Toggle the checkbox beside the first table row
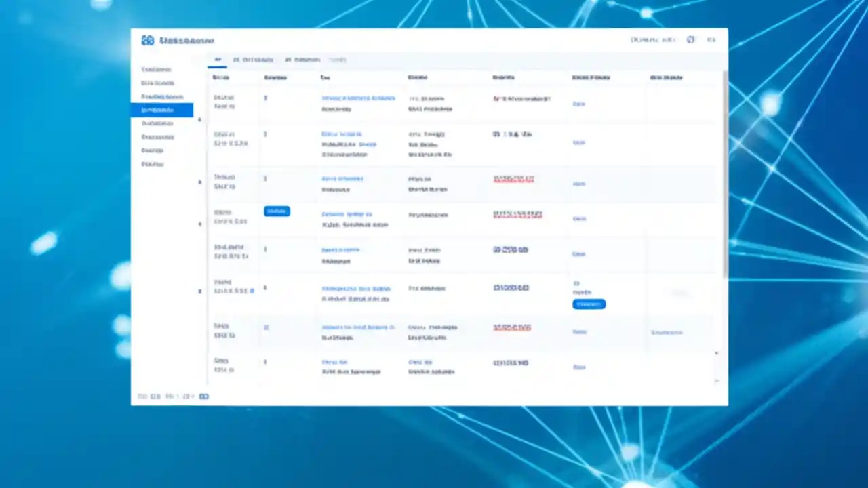The height and width of the screenshot is (488, 868). point(199,119)
